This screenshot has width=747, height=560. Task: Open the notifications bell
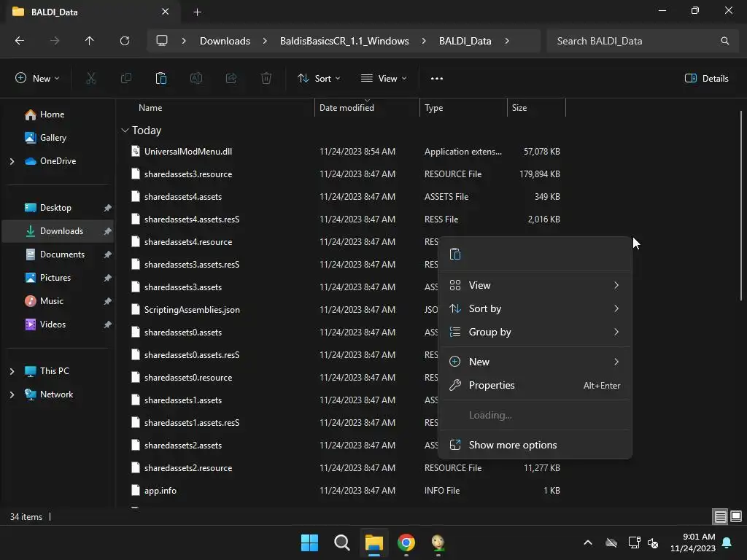(727, 542)
